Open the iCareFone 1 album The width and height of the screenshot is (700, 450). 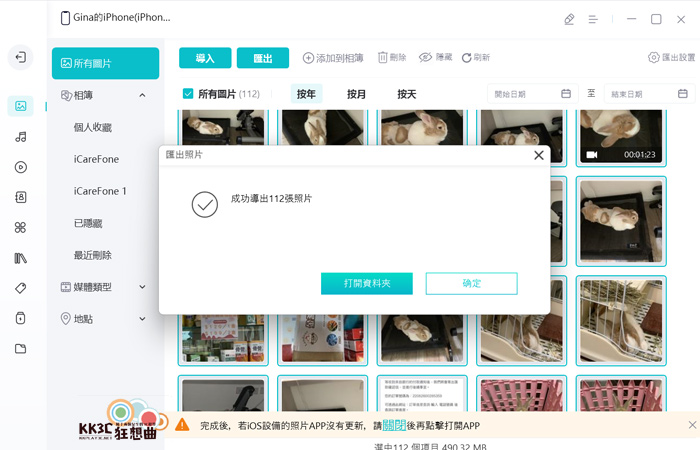coord(100,191)
